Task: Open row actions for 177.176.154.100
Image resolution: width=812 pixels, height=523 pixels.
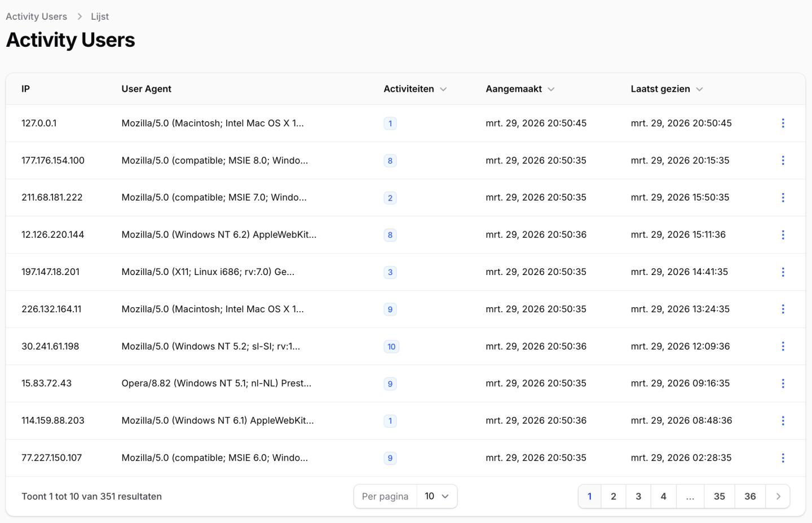Action: click(783, 161)
